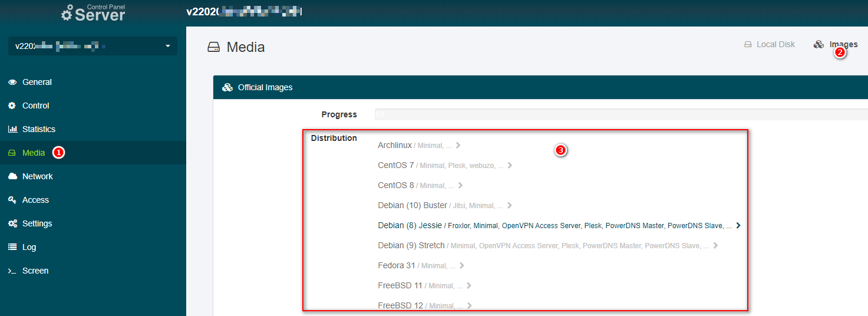Click the Control Panel Server logo

pyautogui.click(x=93, y=13)
